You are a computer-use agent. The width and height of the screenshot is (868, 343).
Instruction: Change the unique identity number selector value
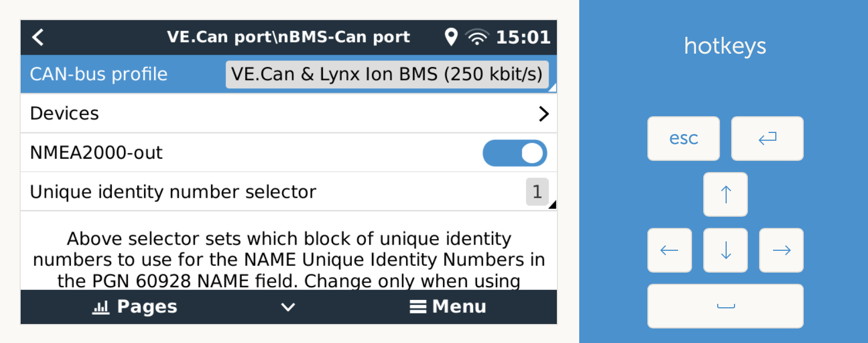click(x=537, y=192)
